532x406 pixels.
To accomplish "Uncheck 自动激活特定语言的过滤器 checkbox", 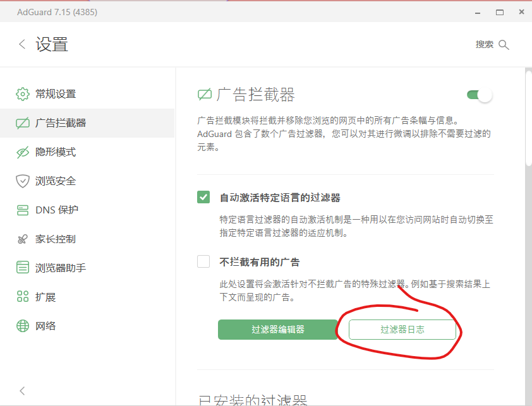I will (x=203, y=197).
